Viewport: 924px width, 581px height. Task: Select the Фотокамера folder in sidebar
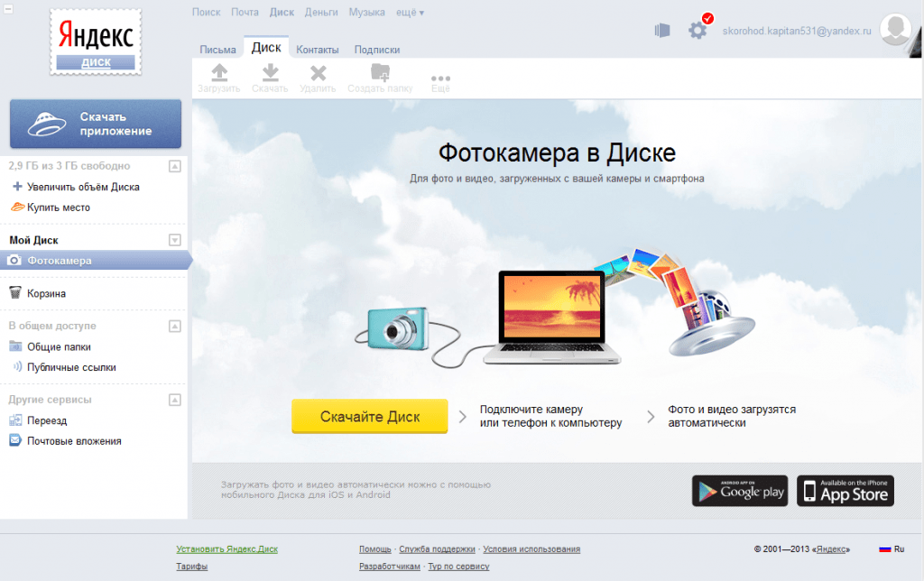click(94, 260)
